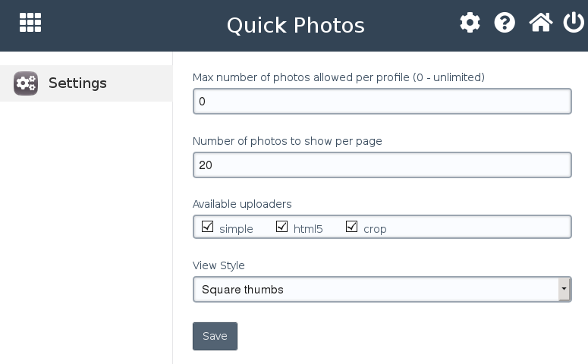Click the help question mark icon

pos(505,23)
